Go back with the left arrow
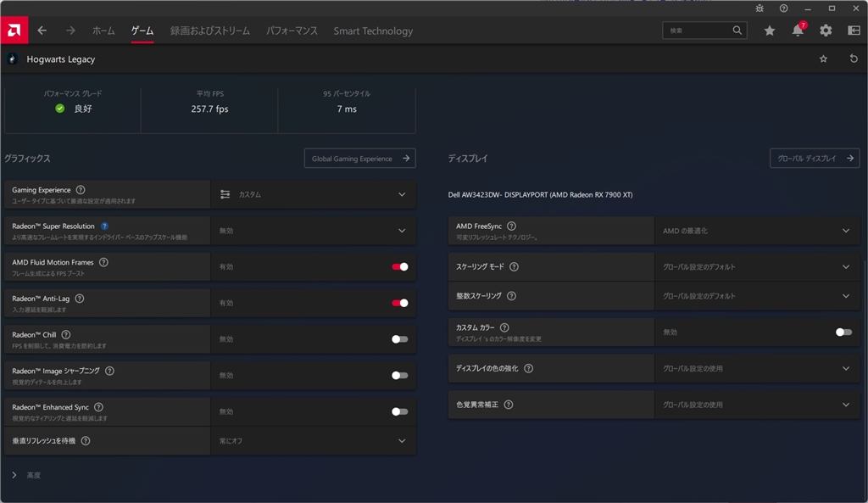Screen dimensions: 868x503 [42, 31]
